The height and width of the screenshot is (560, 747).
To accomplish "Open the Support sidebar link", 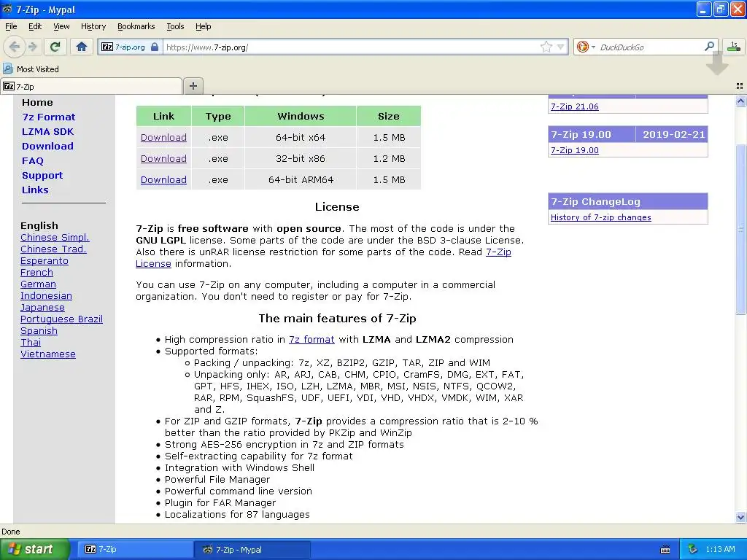I will (x=42, y=175).
